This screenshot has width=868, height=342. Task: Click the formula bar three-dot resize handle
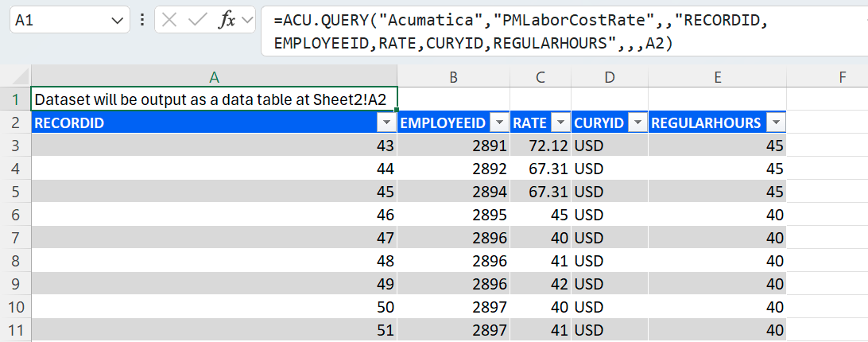141,21
